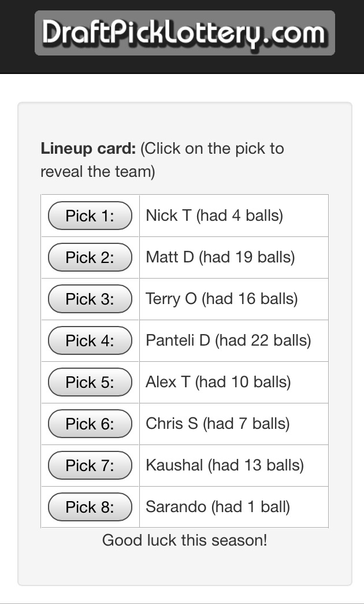Click the Pick 7 button
The width and height of the screenshot is (364, 604).
click(x=90, y=465)
